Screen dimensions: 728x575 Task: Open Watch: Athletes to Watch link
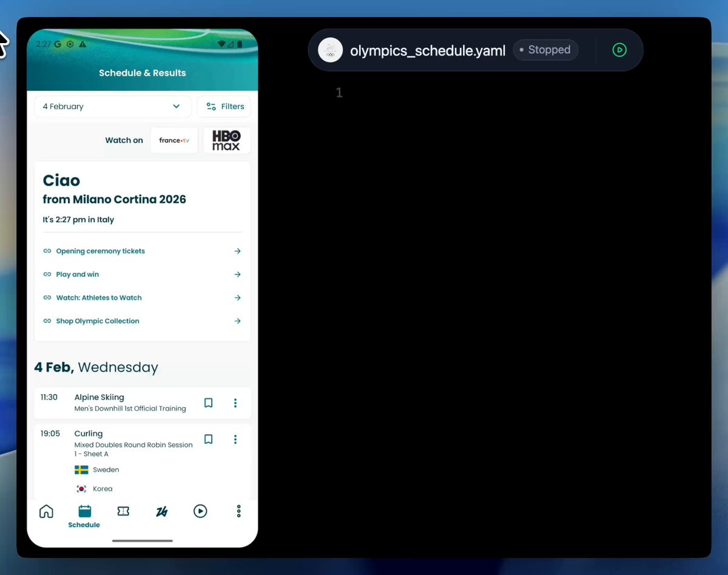[x=142, y=298]
